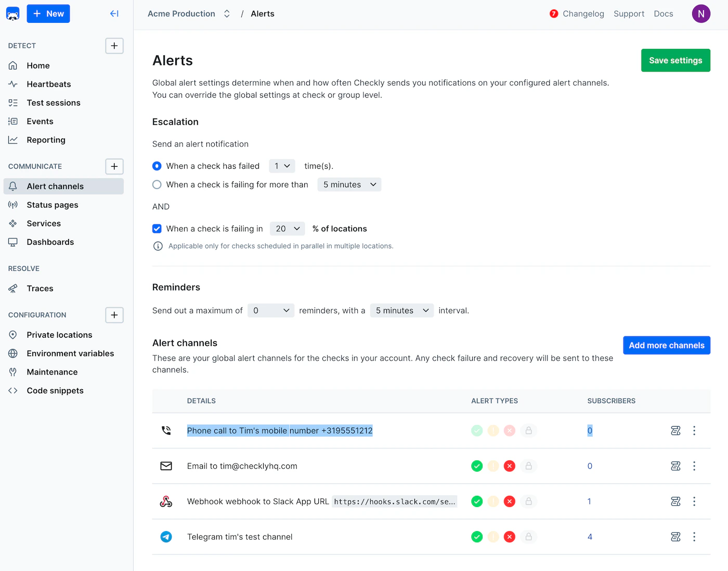Open the reminders interval dropdown showing 5 minutes

point(401,310)
